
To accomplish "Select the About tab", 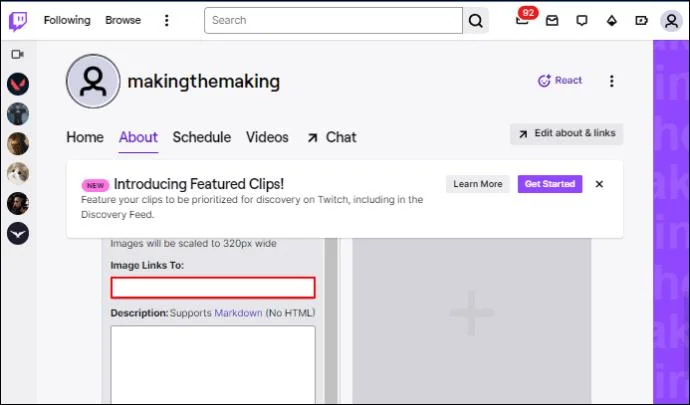I will (x=138, y=137).
